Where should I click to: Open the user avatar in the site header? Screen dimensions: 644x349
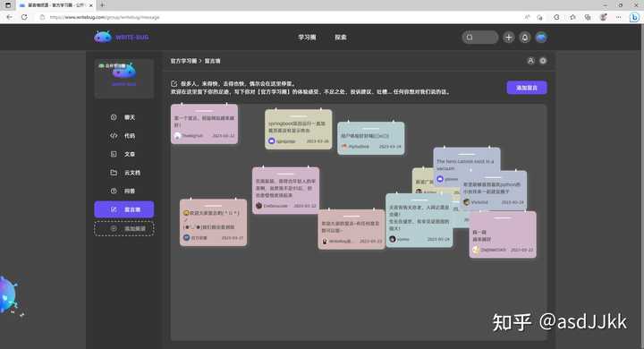tap(541, 38)
